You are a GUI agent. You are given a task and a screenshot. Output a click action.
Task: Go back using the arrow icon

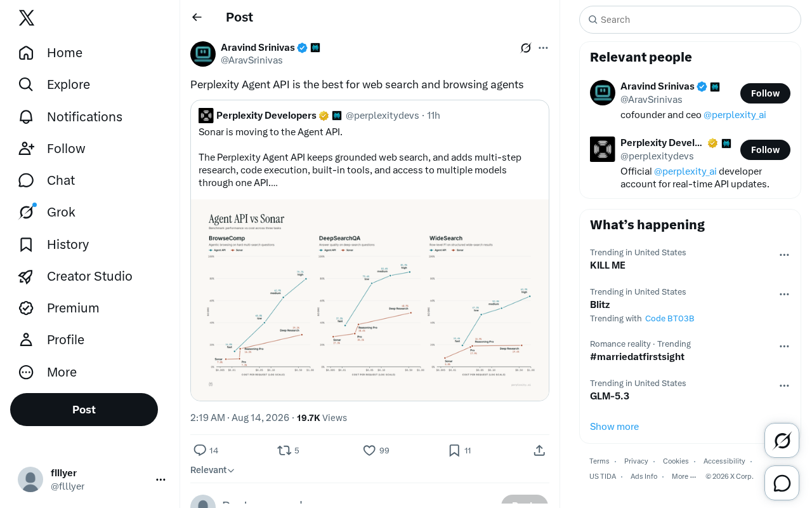(x=197, y=17)
